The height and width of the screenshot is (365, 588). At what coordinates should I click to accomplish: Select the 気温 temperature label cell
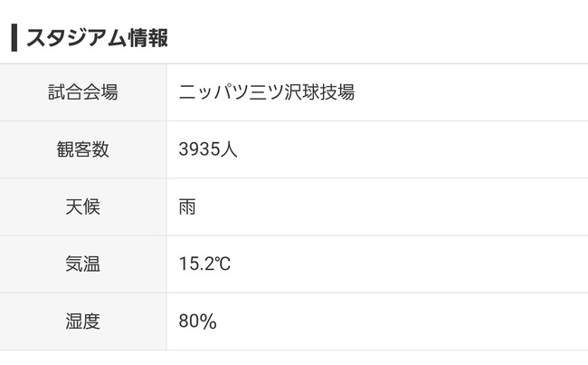coord(83,264)
